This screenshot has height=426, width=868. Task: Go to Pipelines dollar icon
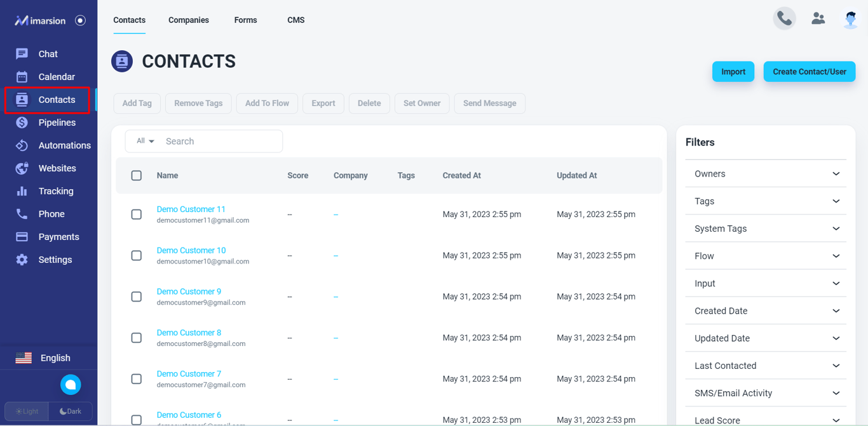pos(22,123)
